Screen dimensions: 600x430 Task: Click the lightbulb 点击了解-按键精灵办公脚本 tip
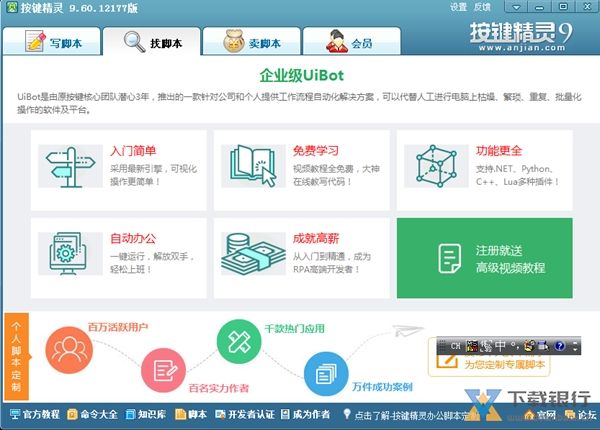pyautogui.click(x=409, y=415)
